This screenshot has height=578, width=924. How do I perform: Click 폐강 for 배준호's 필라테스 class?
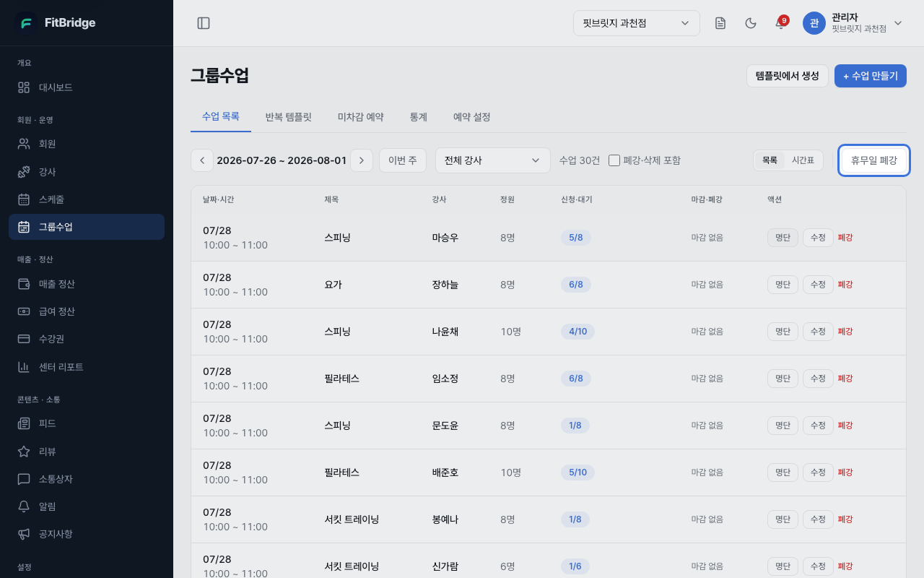845,473
